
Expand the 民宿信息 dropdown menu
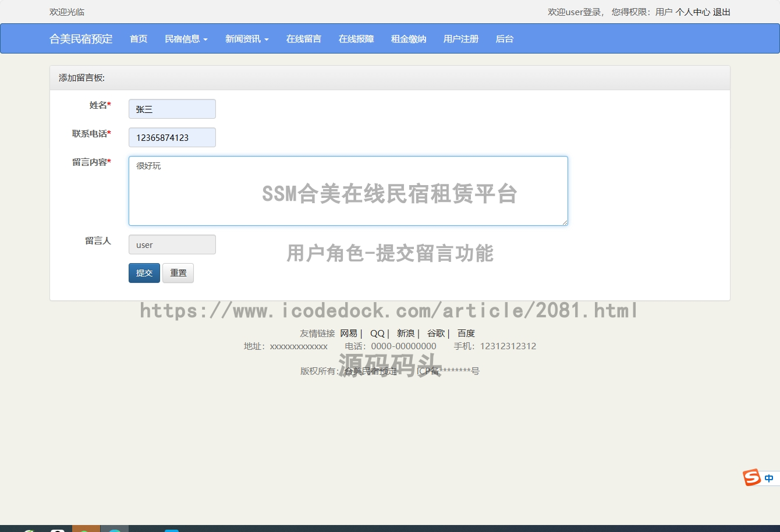point(186,39)
